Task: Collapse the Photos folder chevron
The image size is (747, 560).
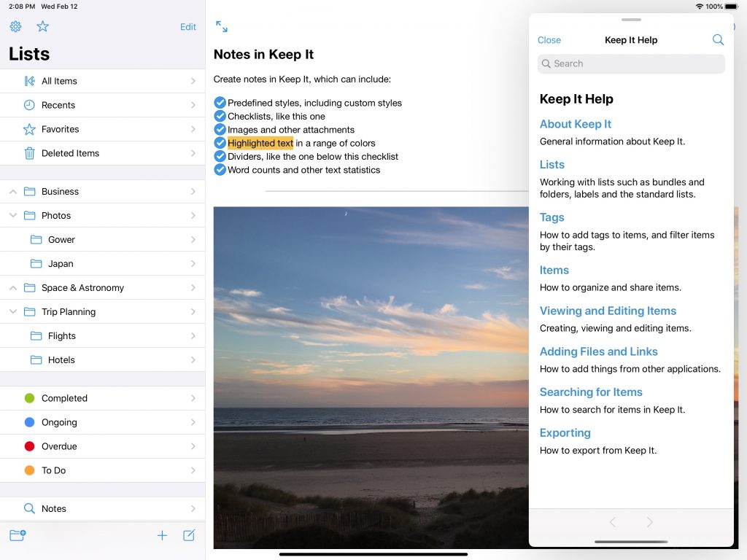Action: pyautogui.click(x=13, y=216)
